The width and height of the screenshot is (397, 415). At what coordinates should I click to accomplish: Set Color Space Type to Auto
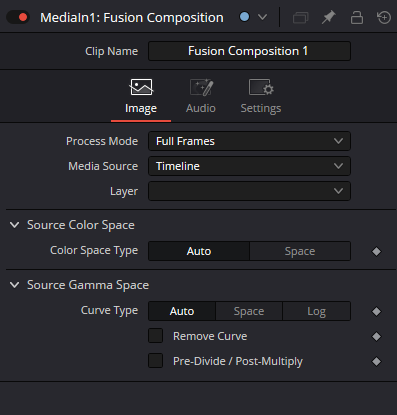click(x=199, y=251)
